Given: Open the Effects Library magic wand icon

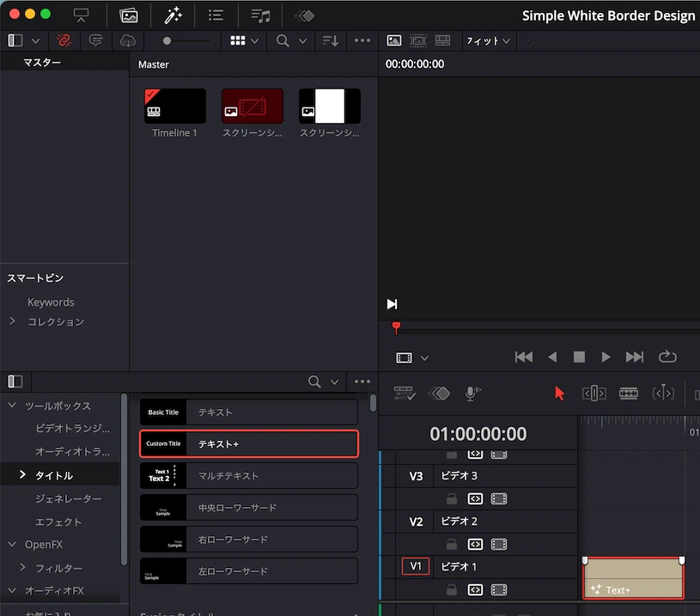Looking at the screenshot, I should pyautogui.click(x=173, y=15).
